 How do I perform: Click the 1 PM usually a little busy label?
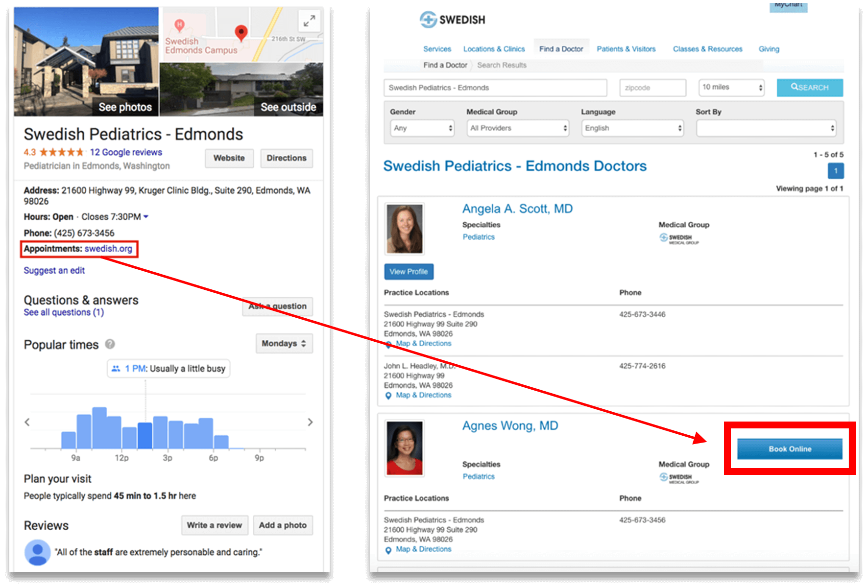pyautogui.click(x=169, y=369)
